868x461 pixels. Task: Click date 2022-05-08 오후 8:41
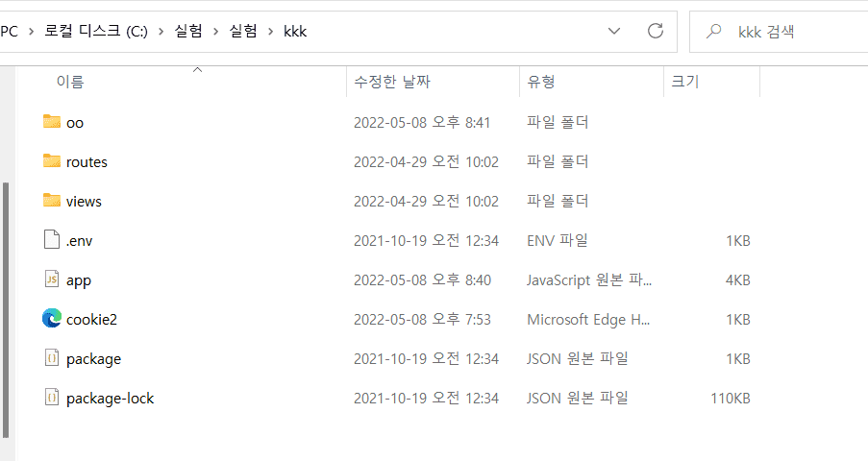(x=422, y=122)
